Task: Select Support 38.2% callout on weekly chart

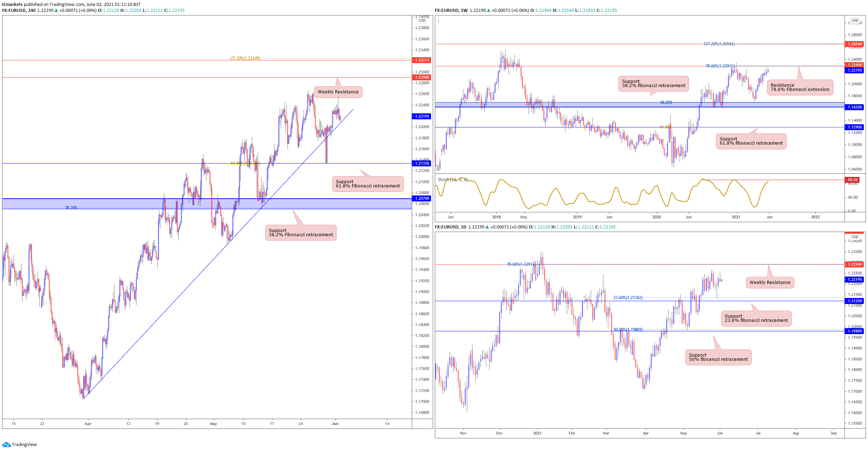Action: tap(654, 84)
